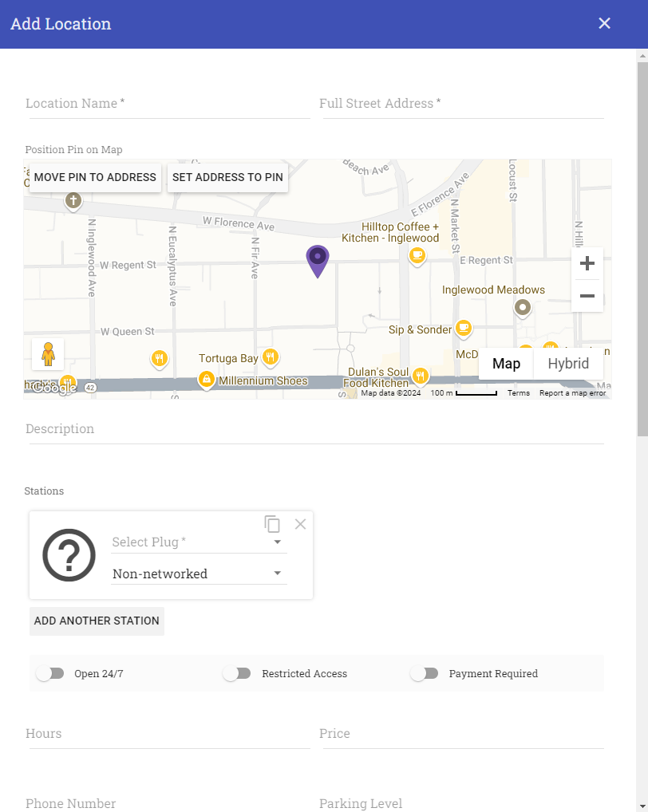Toggle the Open 24/7 switch

click(x=50, y=673)
